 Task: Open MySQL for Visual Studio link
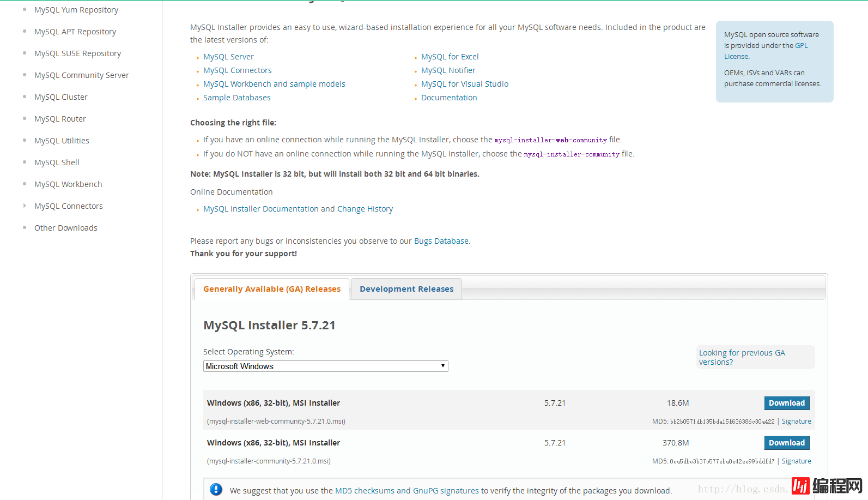(x=465, y=84)
